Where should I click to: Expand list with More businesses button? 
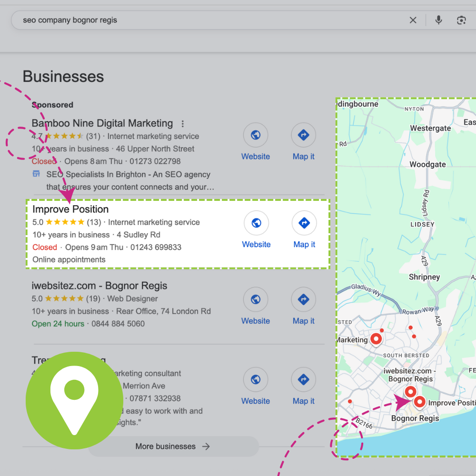tap(173, 446)
